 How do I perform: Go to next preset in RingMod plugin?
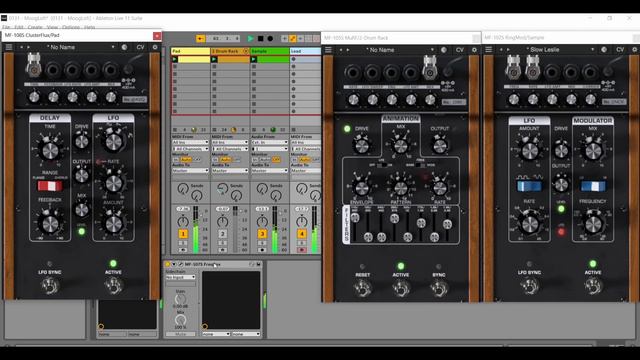click(x=508, y=50)
